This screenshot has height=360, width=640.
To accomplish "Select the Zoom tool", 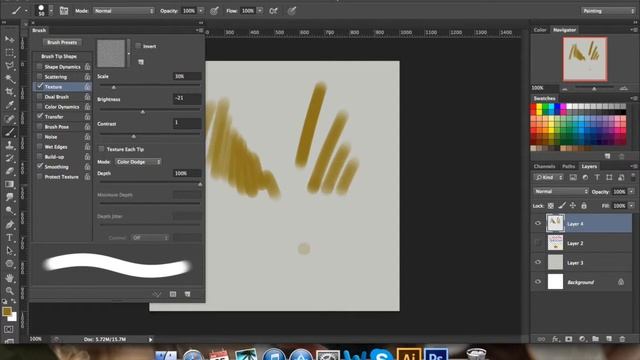I will 9,291.
